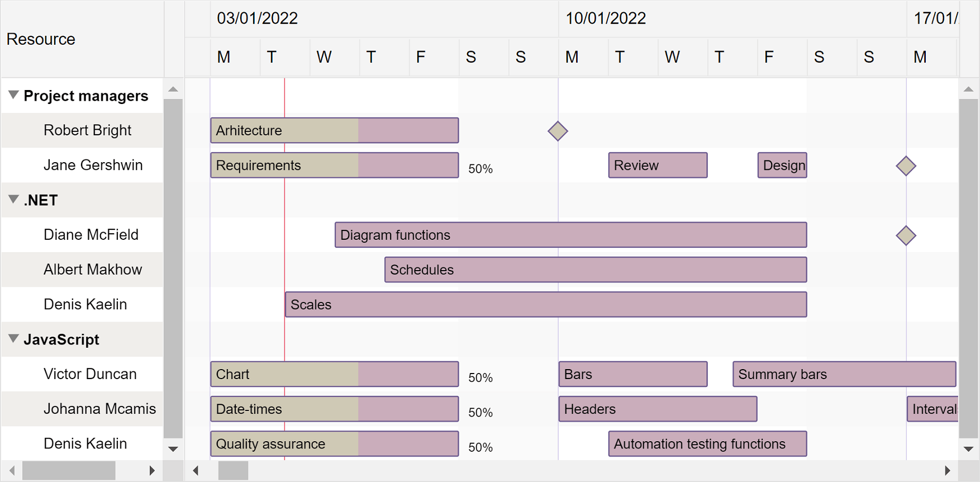Click the milestone diamond in Diane McField's row

pyautogui.click(x=906, y=235)
